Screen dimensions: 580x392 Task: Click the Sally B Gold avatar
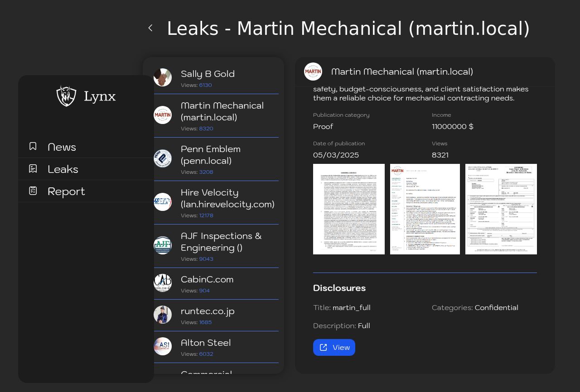[163, 77]
